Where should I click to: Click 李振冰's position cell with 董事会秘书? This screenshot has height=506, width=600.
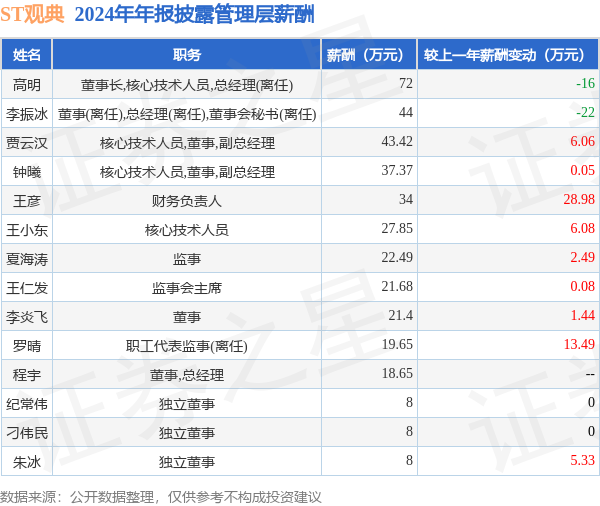[x=187, y=114]
